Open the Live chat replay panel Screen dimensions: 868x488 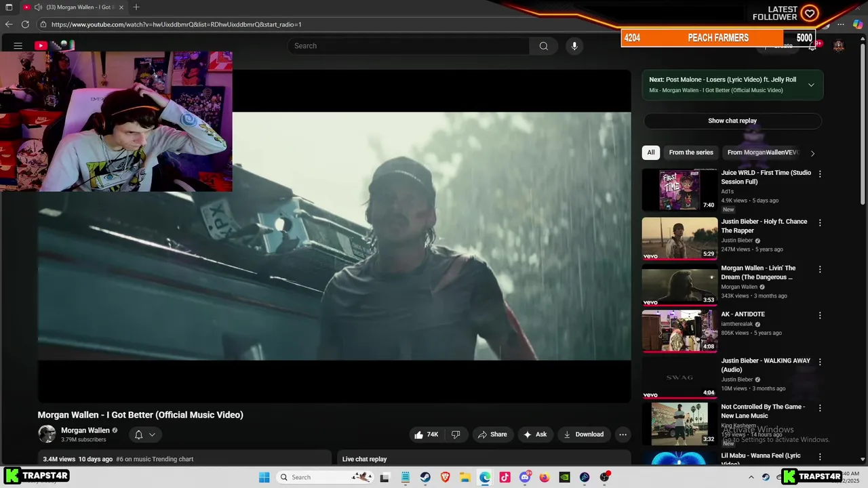pos(484,459)
